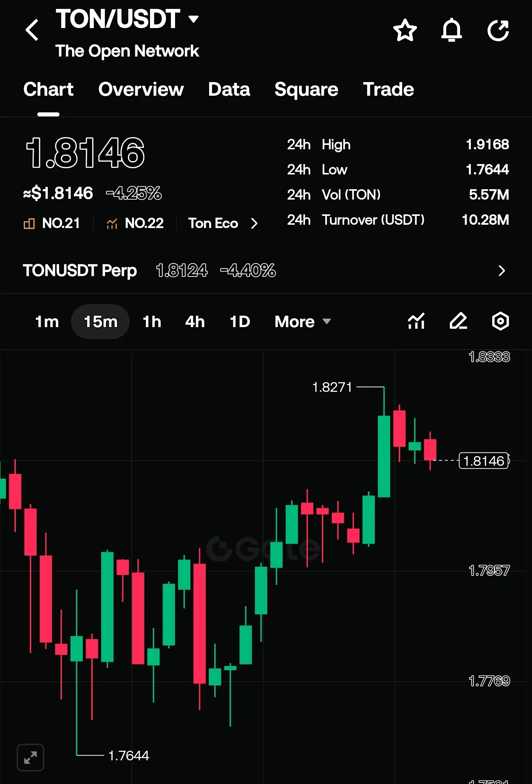Switch to the Overview tab

pyautogui.click(x=141, y=89)
